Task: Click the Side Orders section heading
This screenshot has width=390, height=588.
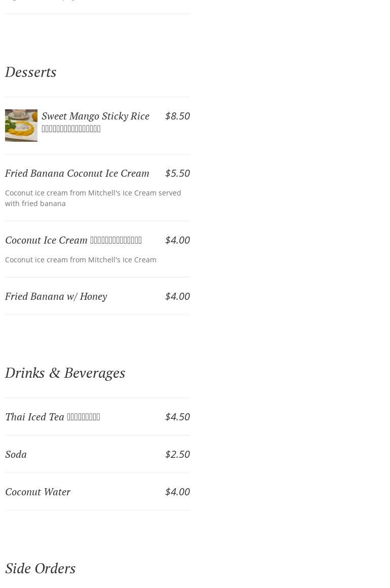Action: tap(41, 568)
